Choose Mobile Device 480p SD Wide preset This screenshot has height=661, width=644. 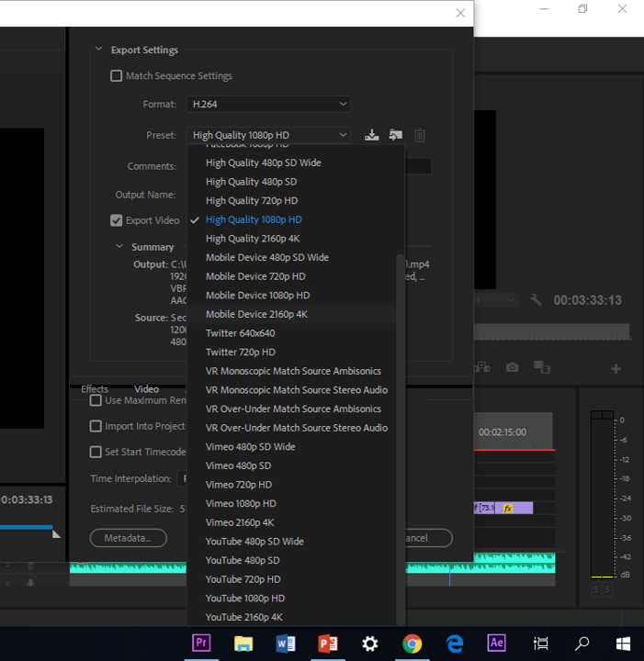tap(291, 258)
